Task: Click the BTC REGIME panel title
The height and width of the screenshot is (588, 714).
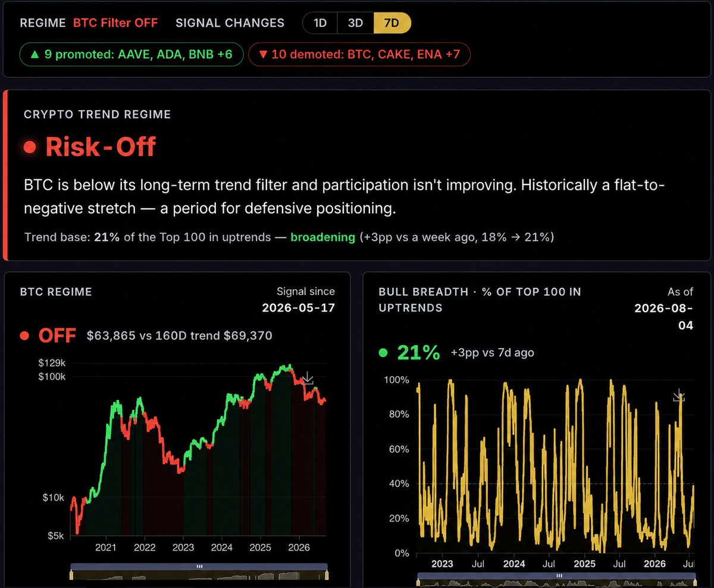Action: [x=56, y=292]
